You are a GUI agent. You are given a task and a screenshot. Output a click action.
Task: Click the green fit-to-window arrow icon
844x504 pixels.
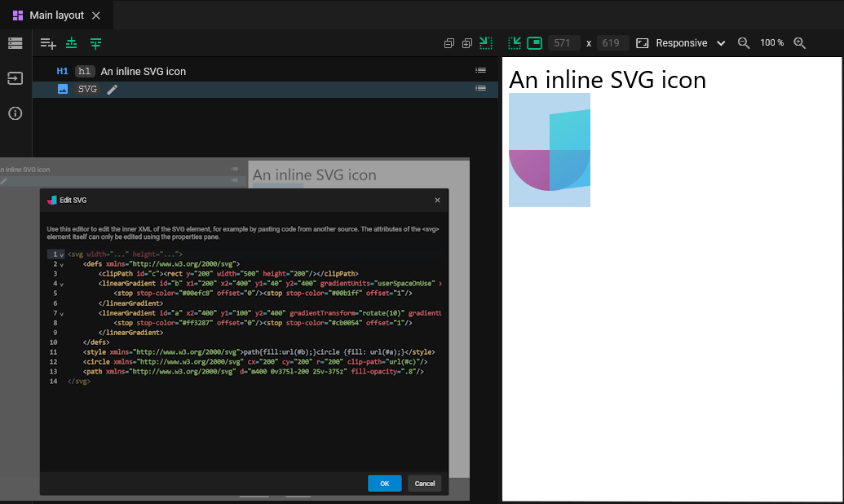pos(515,43)
